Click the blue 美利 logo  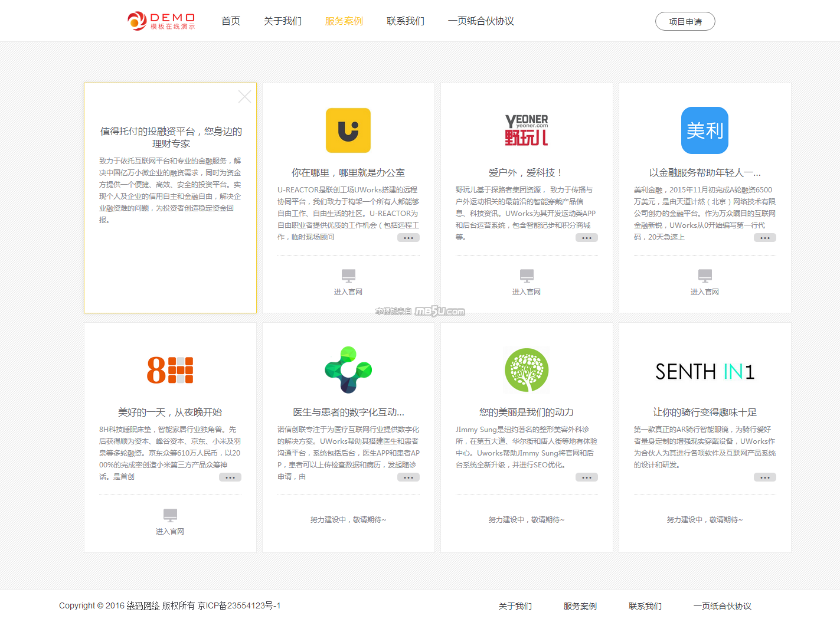click(704, 130)
